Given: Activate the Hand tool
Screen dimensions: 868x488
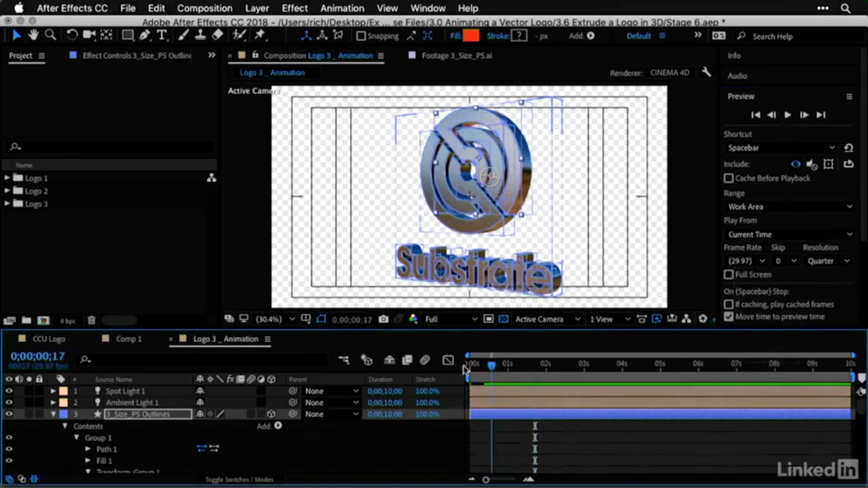Looking at the screenshot, I should click(33, 35).
